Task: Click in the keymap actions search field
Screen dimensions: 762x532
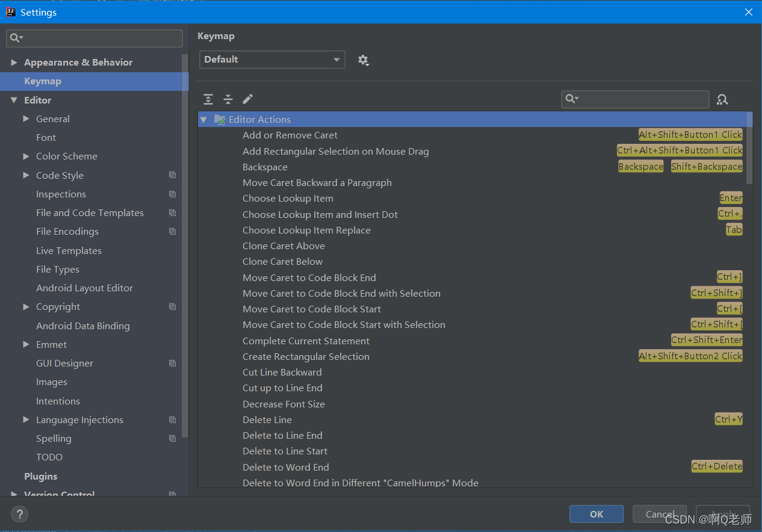Action: coord(635,99)
